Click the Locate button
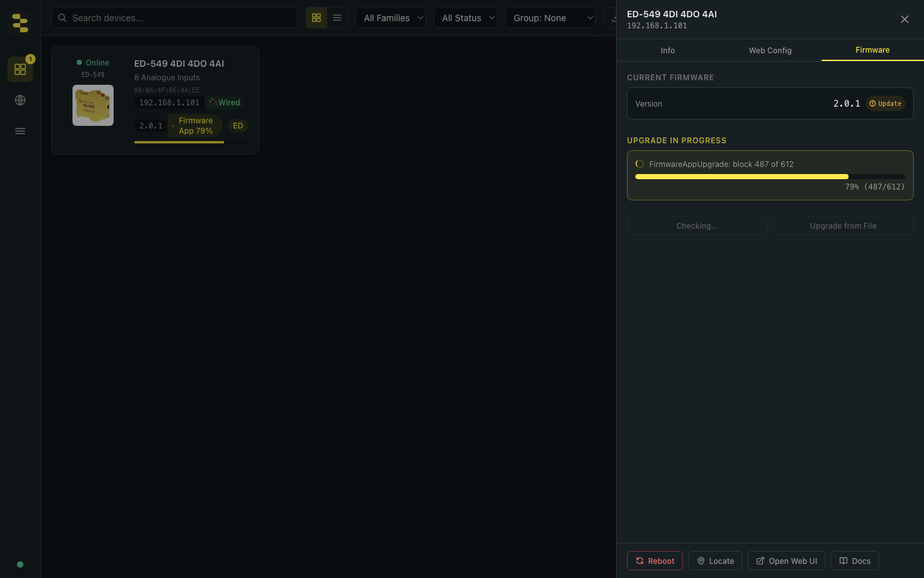 [715, 561]
